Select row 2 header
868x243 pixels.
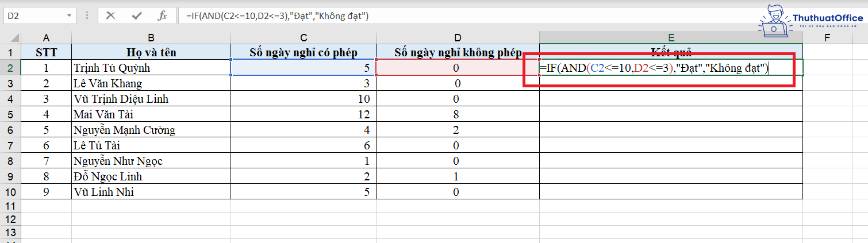[x=10, y=68]
